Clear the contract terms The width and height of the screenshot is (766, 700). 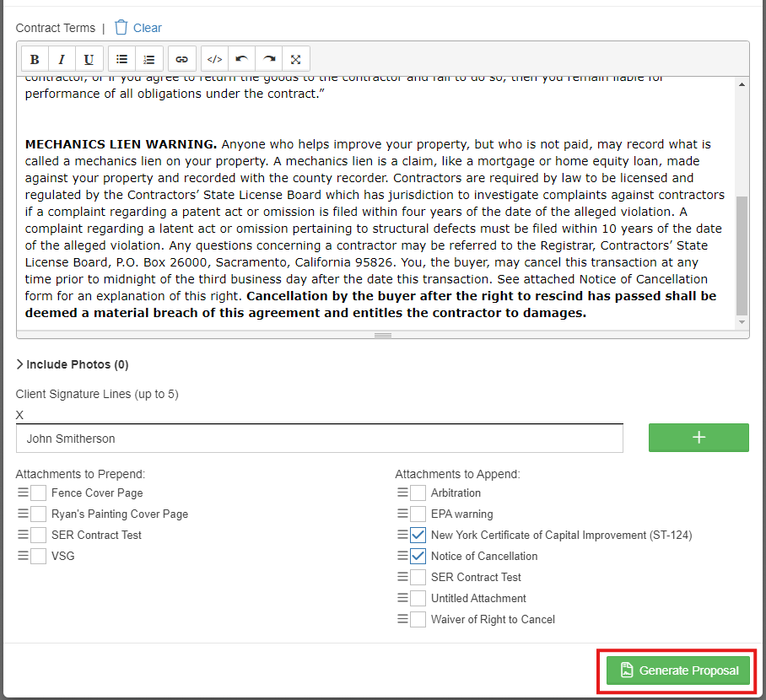coord(138,28)
